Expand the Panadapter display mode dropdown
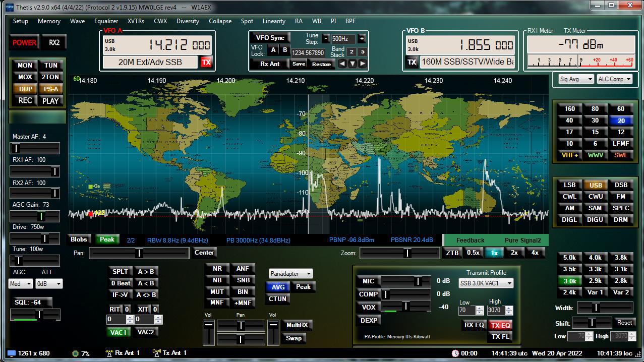 point(291,274)
